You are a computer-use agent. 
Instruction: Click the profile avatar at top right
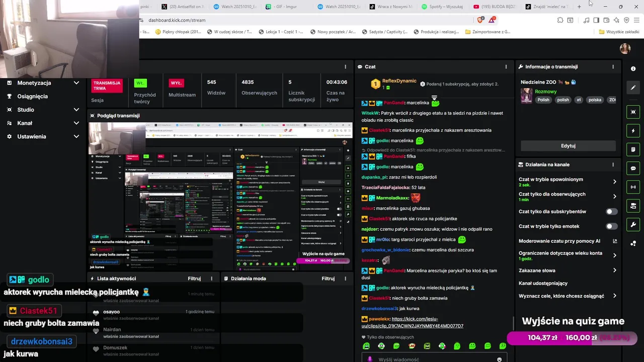pos(625,48)
